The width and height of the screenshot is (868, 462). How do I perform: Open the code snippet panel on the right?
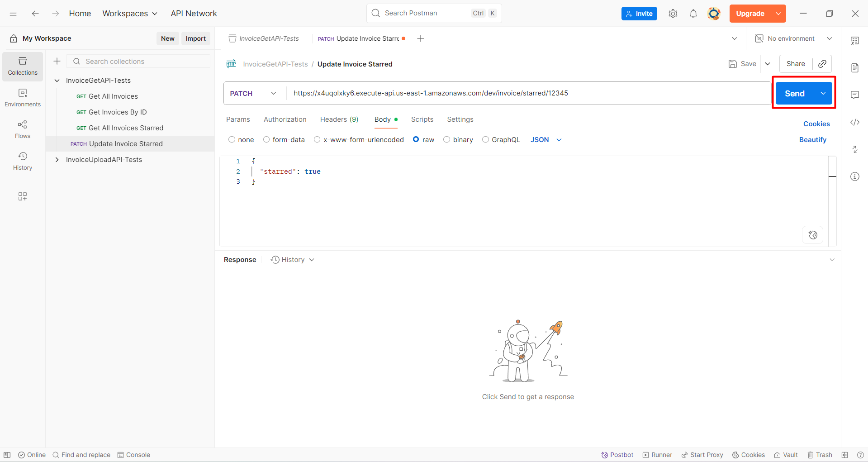click(x=855, y=122)
